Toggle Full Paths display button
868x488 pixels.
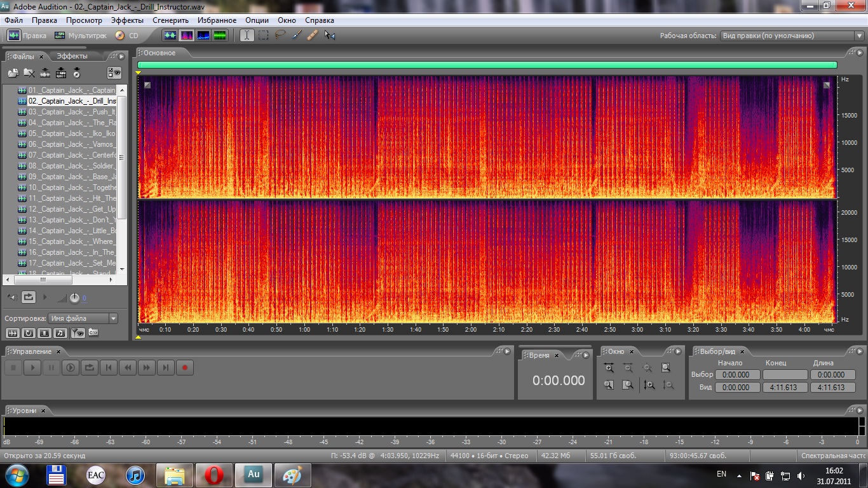[x=93, y=332]
